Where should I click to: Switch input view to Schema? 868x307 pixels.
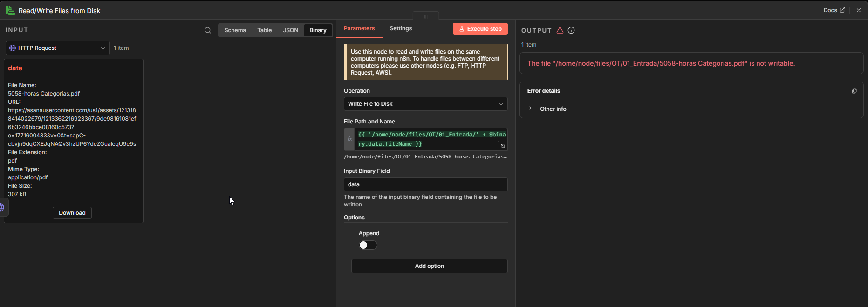[x=235, y=30]
